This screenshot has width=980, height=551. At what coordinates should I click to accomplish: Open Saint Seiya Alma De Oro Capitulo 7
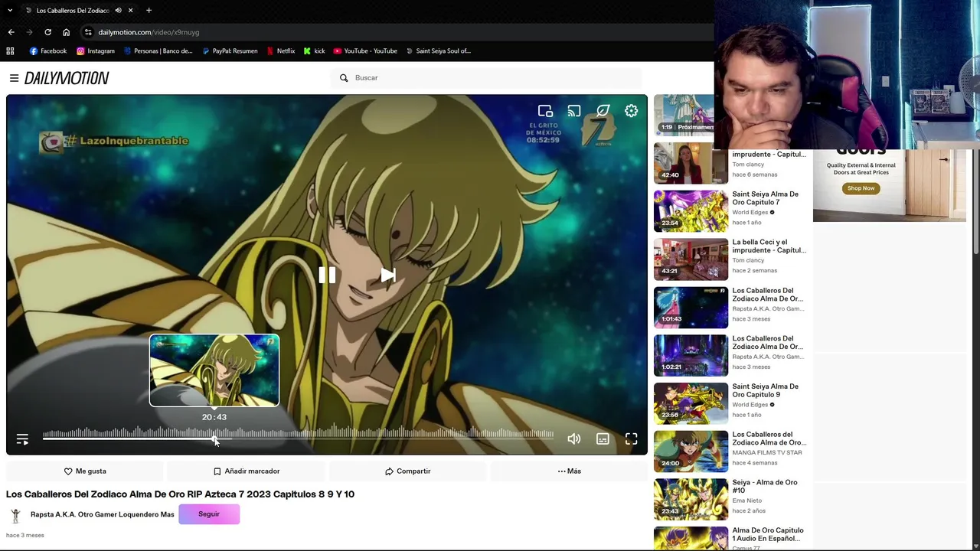765,198
